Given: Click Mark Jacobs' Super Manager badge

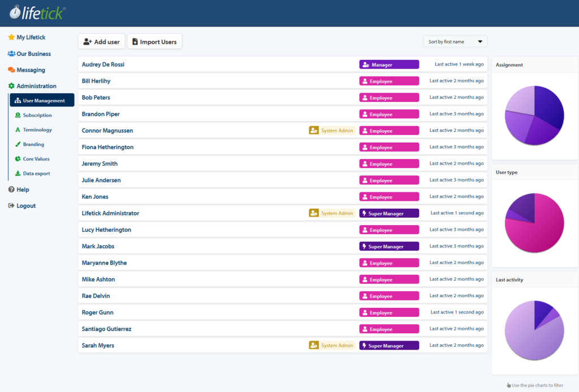Looking at the screenshot, I should coord(389,246).
